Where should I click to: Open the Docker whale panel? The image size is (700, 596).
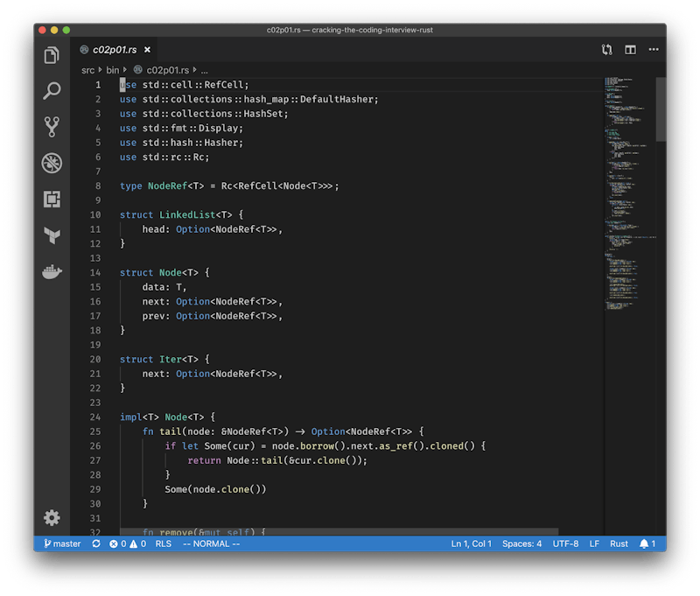click(x=52, y=272)
